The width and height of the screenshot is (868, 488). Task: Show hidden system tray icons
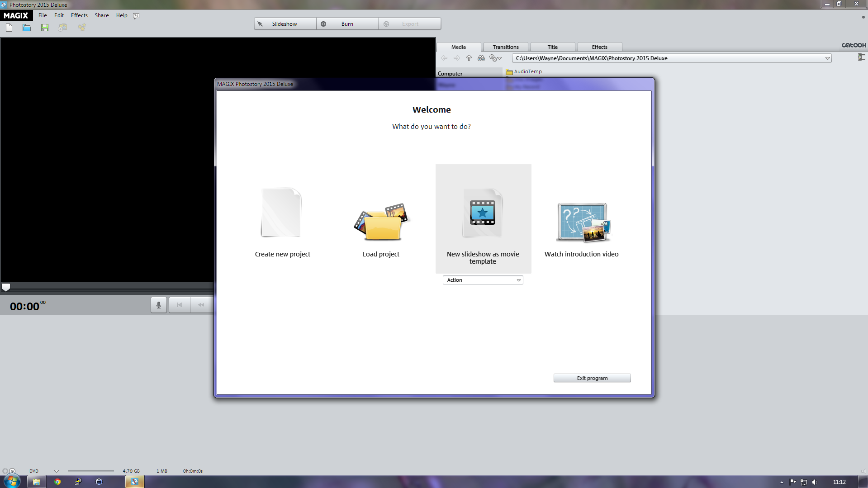coord(782,482)
